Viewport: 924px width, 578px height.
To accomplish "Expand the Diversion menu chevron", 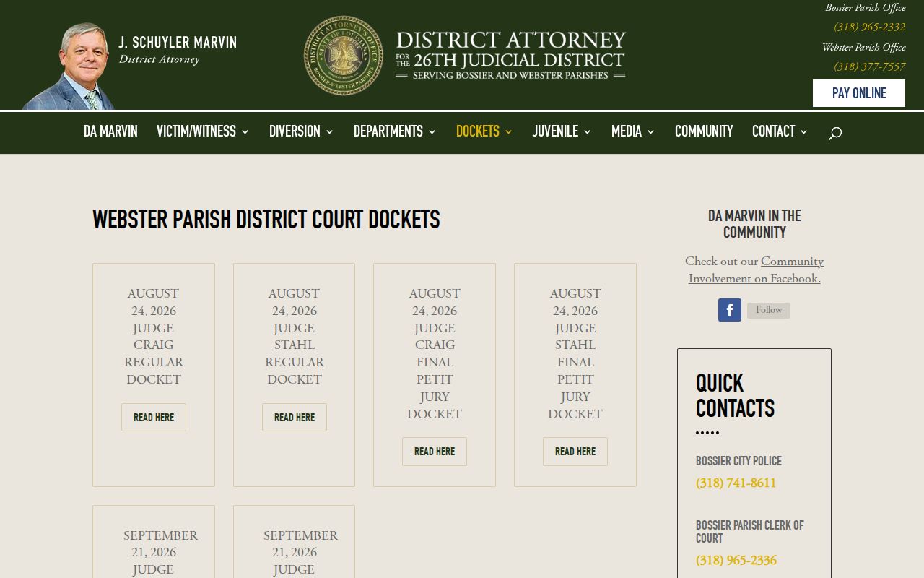I will pyautogui.click(x=330, y=131).
